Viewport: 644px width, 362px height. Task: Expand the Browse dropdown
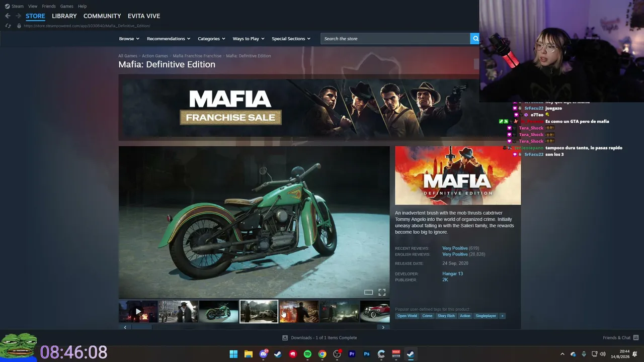(x=129, y=39)
